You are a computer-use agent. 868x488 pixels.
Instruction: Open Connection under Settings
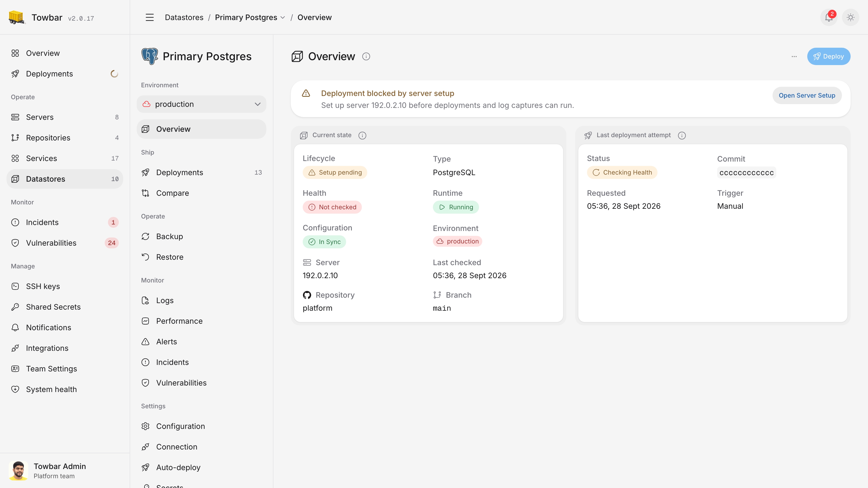point(202,447)
